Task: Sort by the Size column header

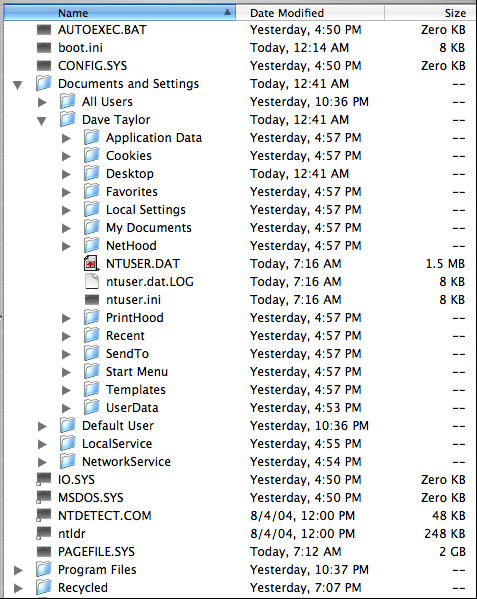Action: click(430, 13)
